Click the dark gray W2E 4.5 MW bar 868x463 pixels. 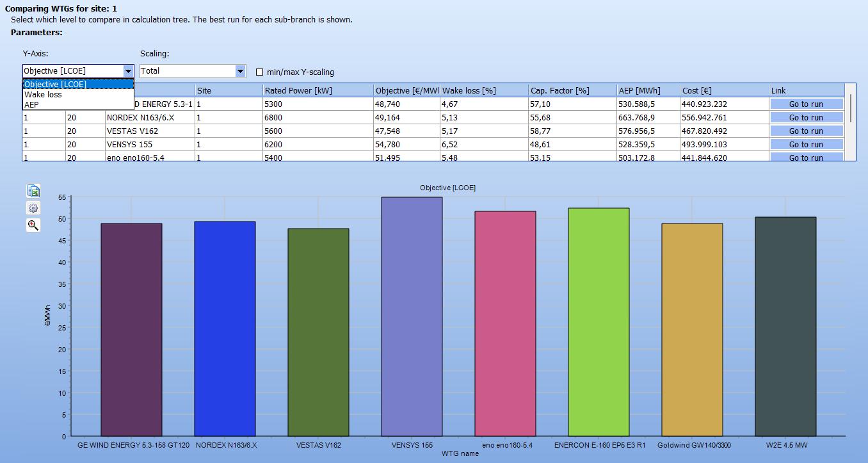point(785,327)
